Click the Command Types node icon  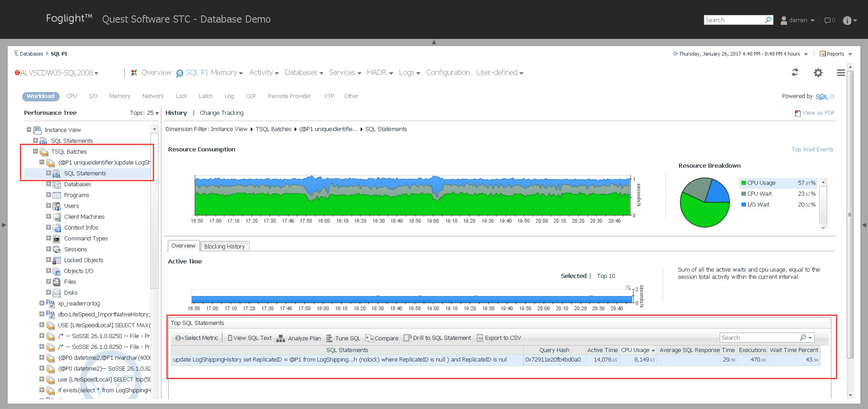[x=57, y=239]
